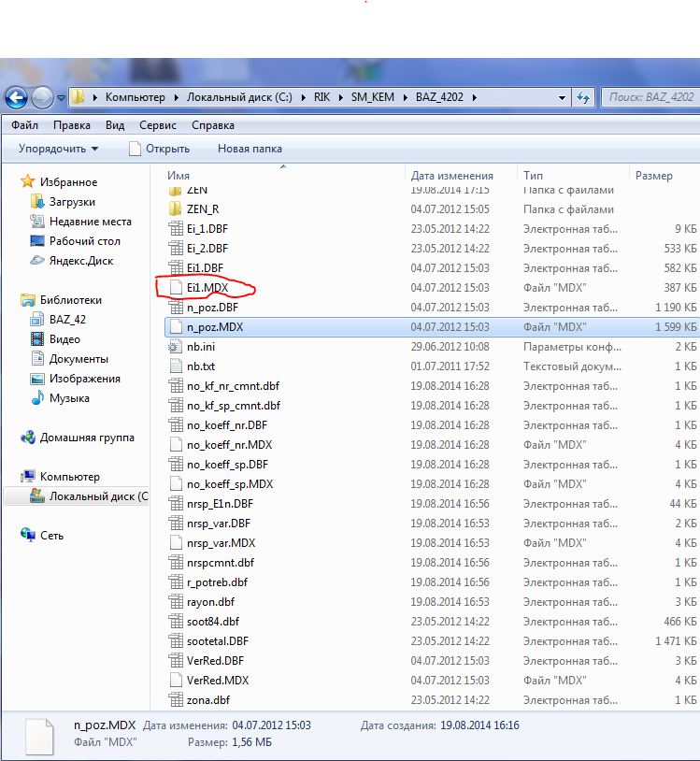Screen dimensions: 700x761
Task: Select file name zona.dbf
Action: point(208,700)
